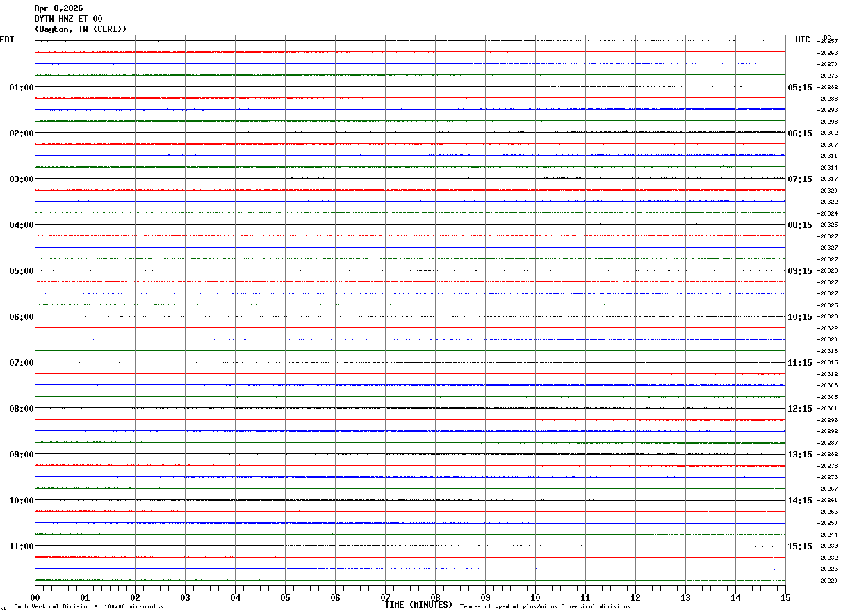Select the 05:00 EDT hour label
841x616 pixels.
[22, 271]
